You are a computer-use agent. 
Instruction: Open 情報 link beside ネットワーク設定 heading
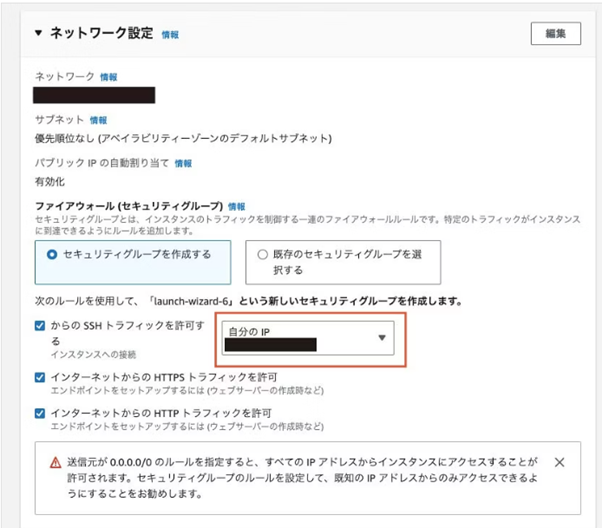click(170, 34)
